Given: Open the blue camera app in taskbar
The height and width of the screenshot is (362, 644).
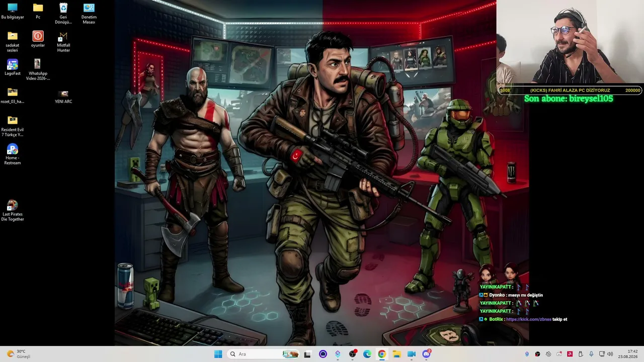Looking at the screenshot, I should click(x=412, y=354).
